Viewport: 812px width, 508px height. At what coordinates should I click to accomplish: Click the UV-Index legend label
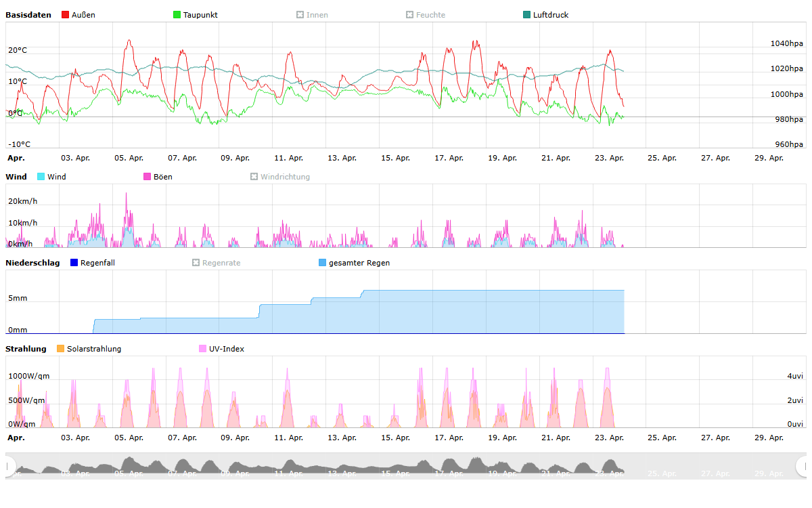click(227, 349)
